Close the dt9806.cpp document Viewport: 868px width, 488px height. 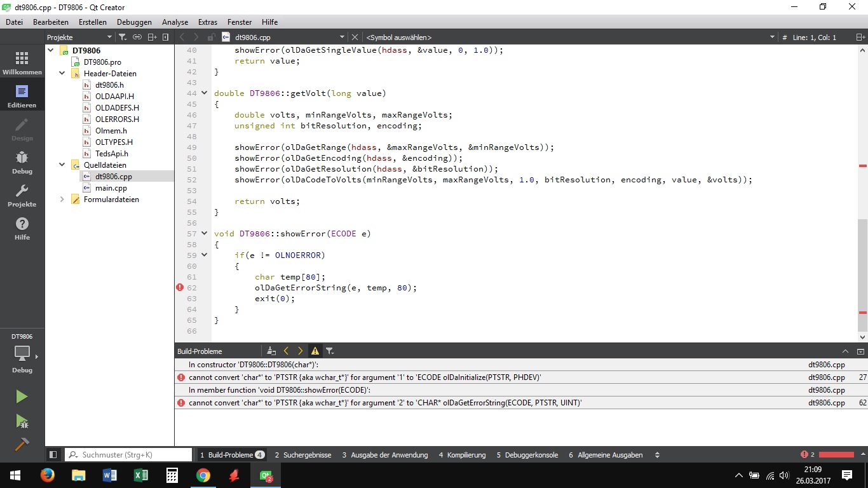tap(355, 37)
